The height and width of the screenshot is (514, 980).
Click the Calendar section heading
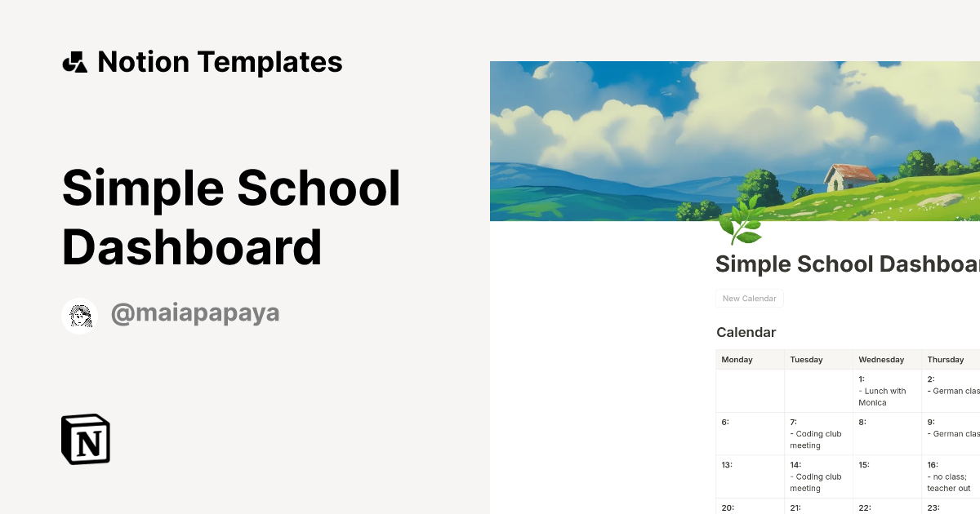coord(746,332)
